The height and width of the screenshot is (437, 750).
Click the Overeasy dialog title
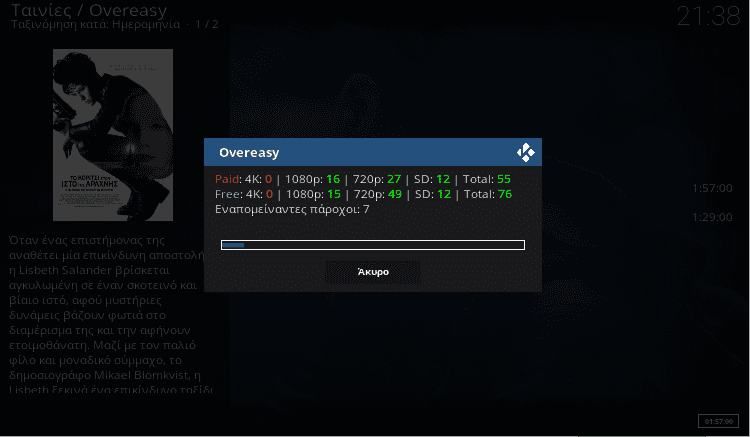click(249, 153)
